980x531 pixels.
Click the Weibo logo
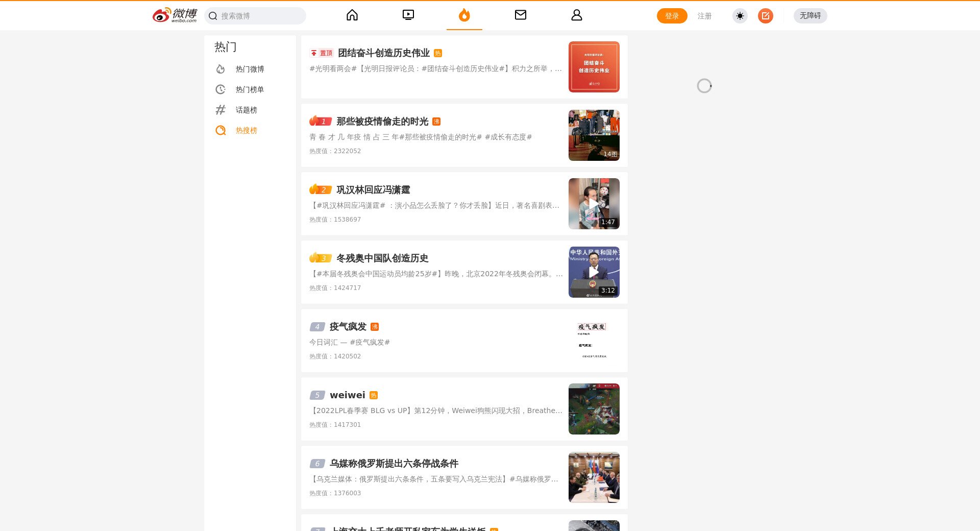(175, 15)
